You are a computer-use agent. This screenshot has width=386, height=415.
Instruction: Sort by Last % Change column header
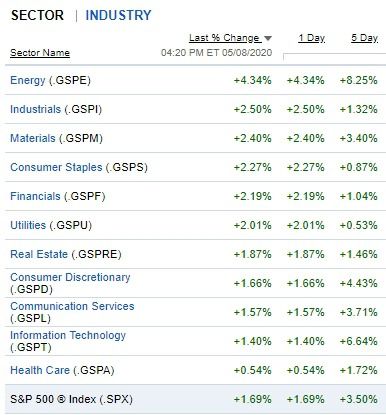(x=224, y=38)
